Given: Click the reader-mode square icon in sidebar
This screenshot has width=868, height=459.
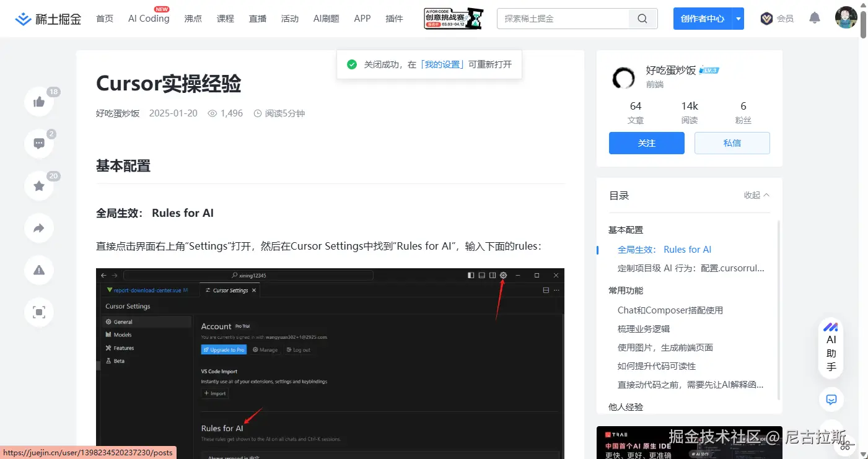Looking at the screenshot, I should 38,312.
